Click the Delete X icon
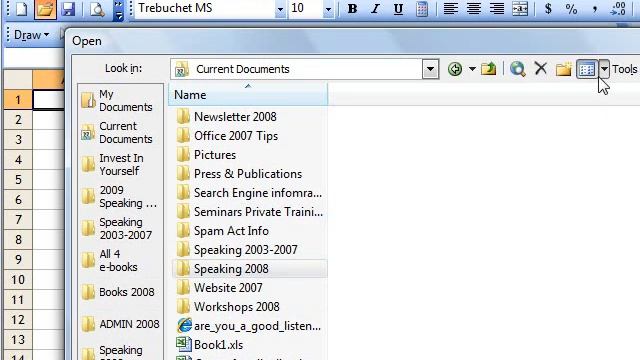This screenshot has height=360, width=640. tap(541, 69)
